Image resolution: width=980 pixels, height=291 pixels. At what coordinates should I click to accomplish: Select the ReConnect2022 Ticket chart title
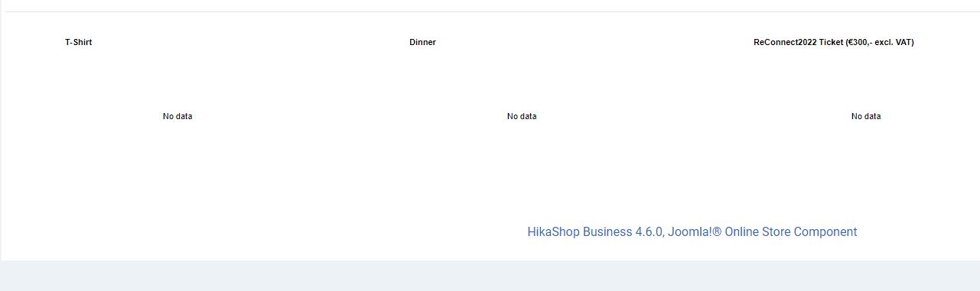coord(833,42)
